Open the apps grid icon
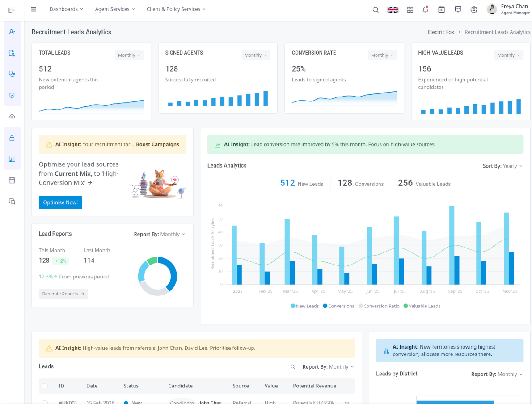The width and height of the screenshot is (532, 404). tap(410, 9)
